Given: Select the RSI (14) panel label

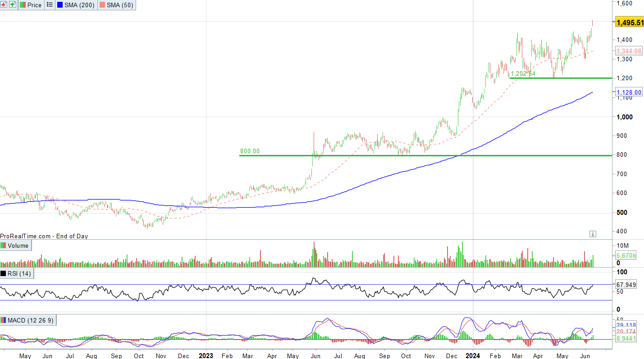Looking at the screenshot, I should [20, 273].
